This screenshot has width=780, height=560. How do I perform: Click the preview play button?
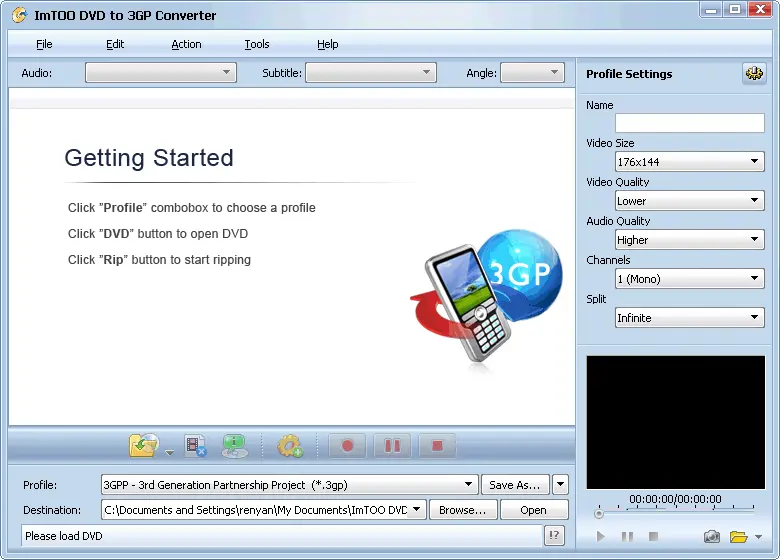[600, 537]
